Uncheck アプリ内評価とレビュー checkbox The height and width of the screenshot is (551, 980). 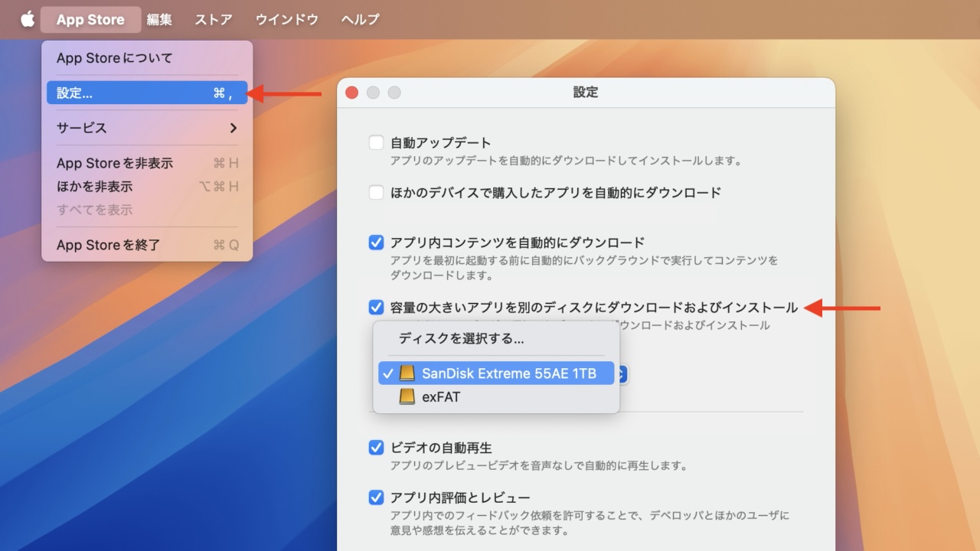click(x=376, y=497)
